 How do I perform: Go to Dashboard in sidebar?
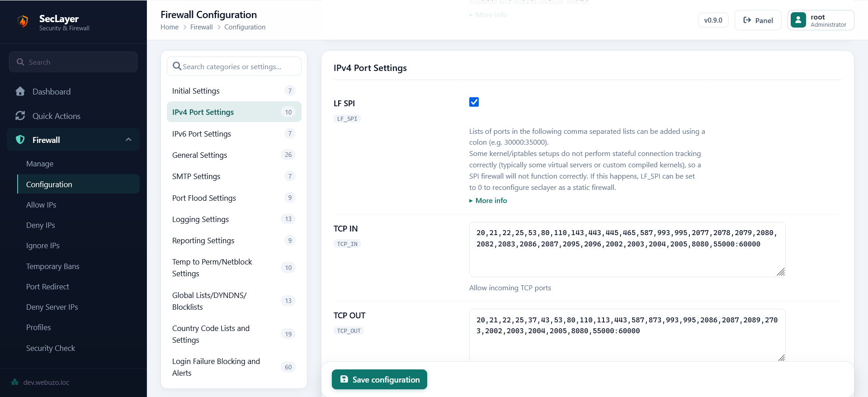coord(73,91)
